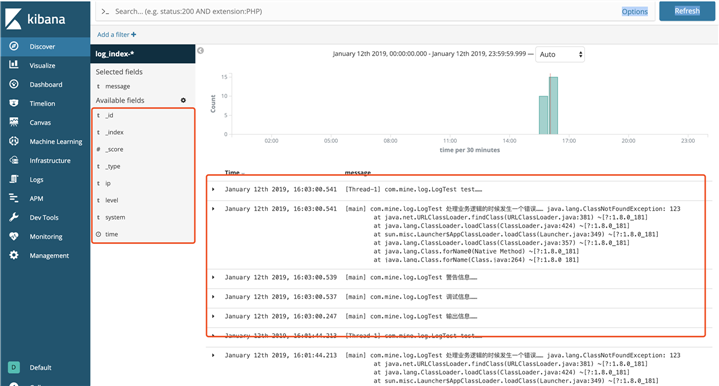Open the APM icon in sidebar
The image size is (719, 386).
point(14,198)
